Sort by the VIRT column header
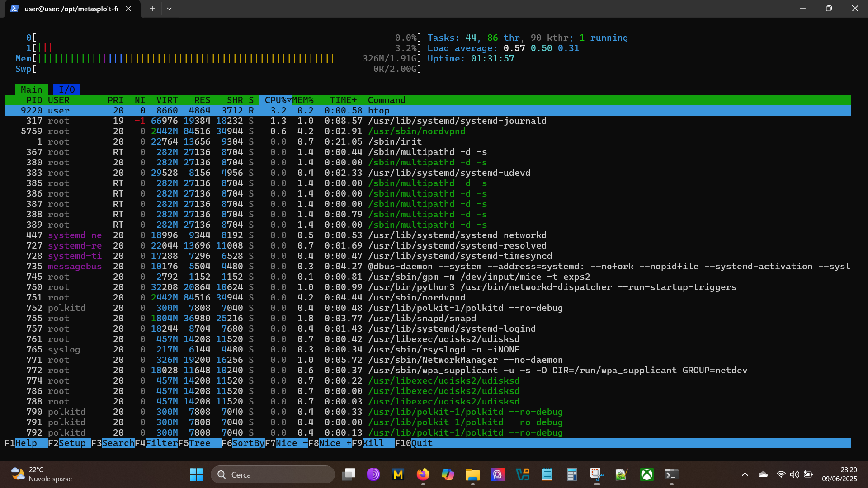The width and height of the screenshot is (868, 488). click(x=167, y=100)
